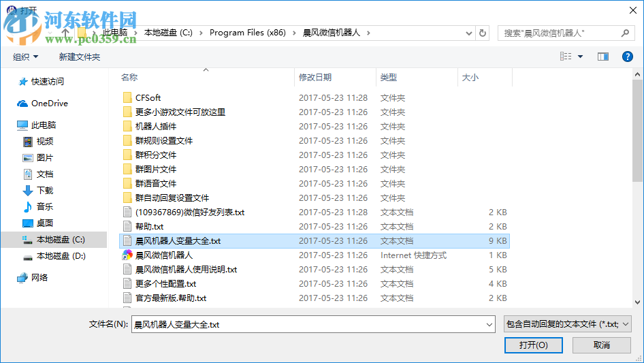The height and width of the screenshot is (363, 644).
Task: Open the help question mark icon
Action: click(x=627, y=57)
